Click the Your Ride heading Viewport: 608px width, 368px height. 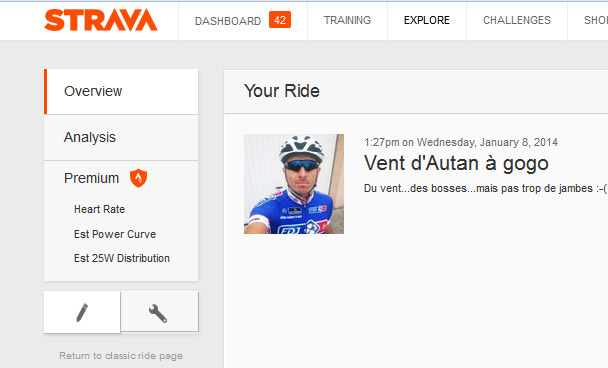point(282,91)
